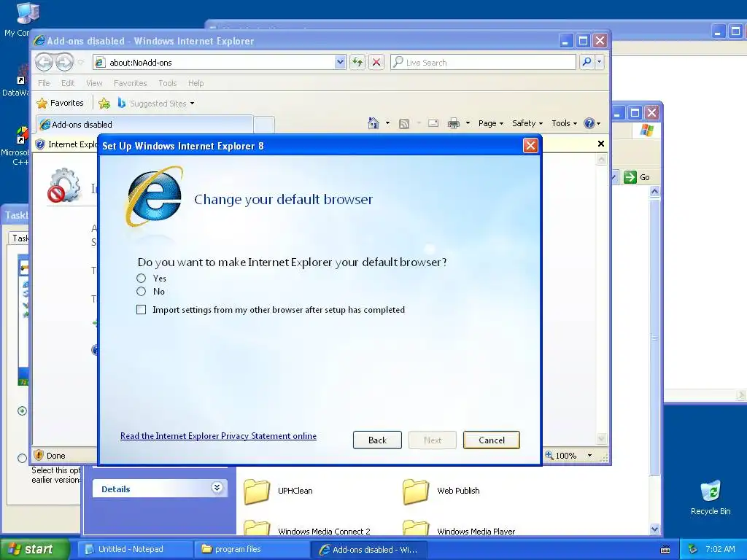
Task: Click the Start button
Action: (34, 549)
